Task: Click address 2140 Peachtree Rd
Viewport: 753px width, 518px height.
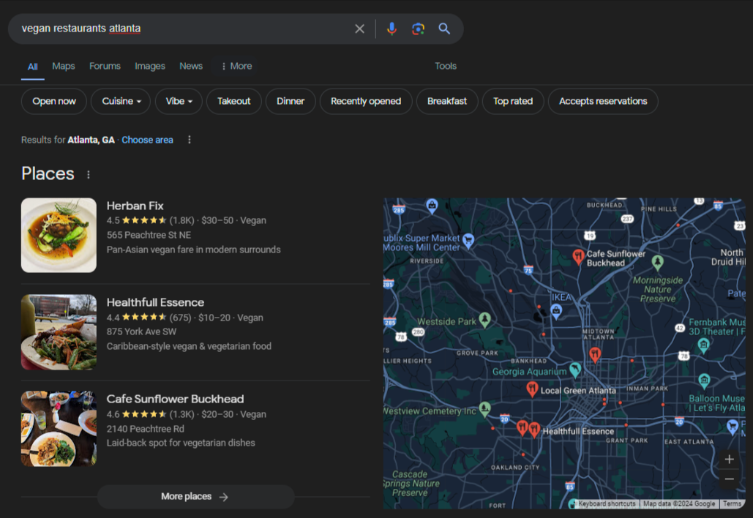Action: (x=145, y=429)
